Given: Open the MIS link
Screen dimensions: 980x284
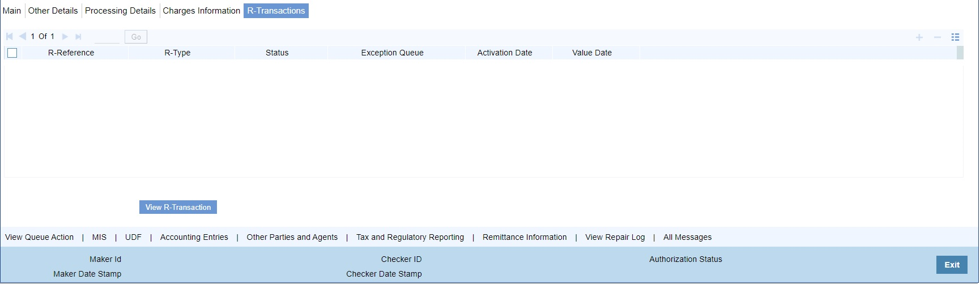Looking at the screenshot, I should (x=99, y=238).
